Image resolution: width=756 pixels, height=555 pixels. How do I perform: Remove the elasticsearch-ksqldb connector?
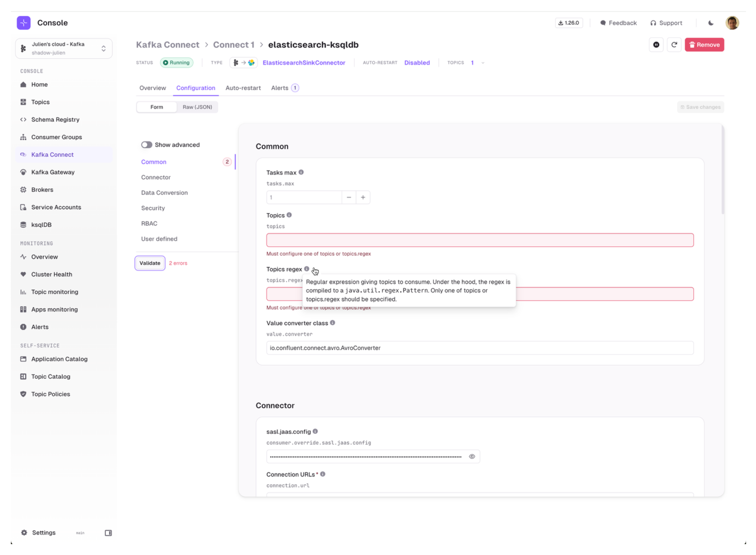[x=704, y=45]
